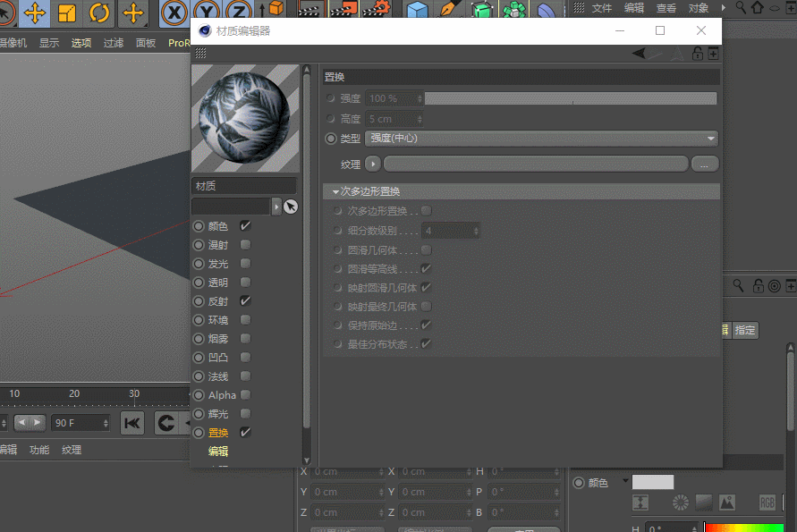Click the material editor back arrow
The image size is (797, 532).
pos(639,54)
